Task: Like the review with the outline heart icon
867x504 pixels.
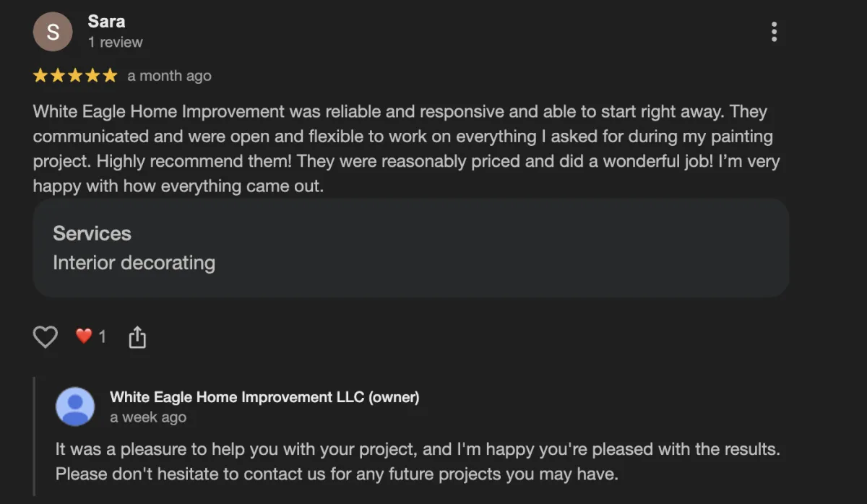Action: [46, 336]
